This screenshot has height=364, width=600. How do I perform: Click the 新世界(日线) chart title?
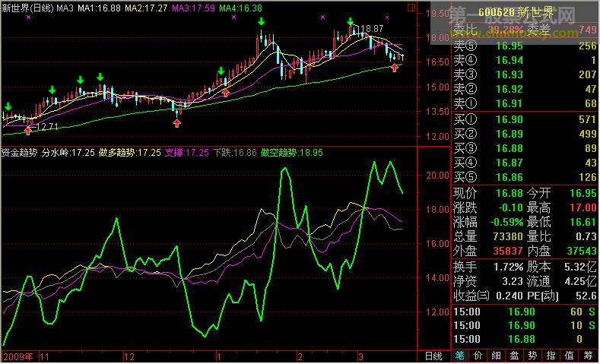pos(27,8)
